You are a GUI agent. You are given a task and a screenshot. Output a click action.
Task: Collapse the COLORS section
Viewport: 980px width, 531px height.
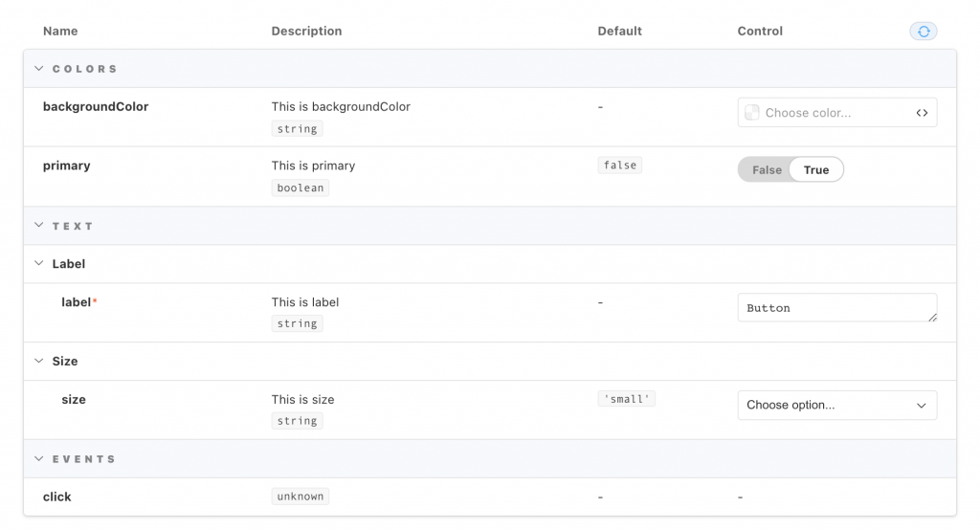click(39, 69)
